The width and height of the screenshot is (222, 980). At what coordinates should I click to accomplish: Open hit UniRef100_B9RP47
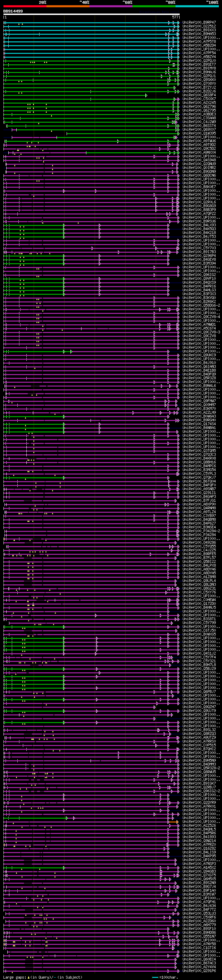tap(199, 23)
